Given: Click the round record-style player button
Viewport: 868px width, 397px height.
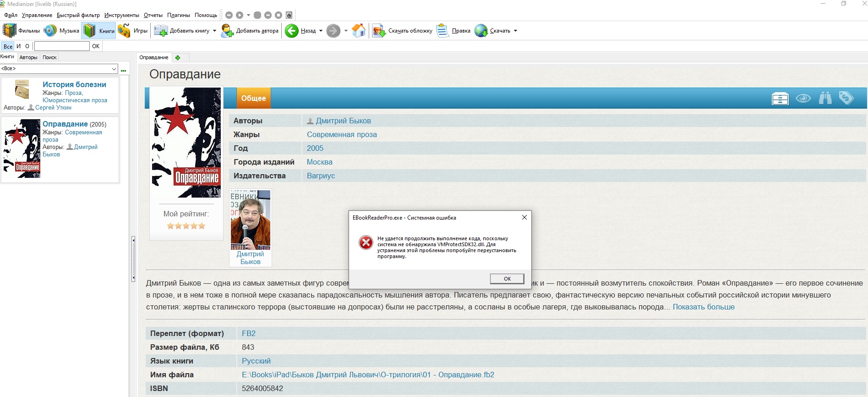Looking at the screenshot, I should 257,15.
